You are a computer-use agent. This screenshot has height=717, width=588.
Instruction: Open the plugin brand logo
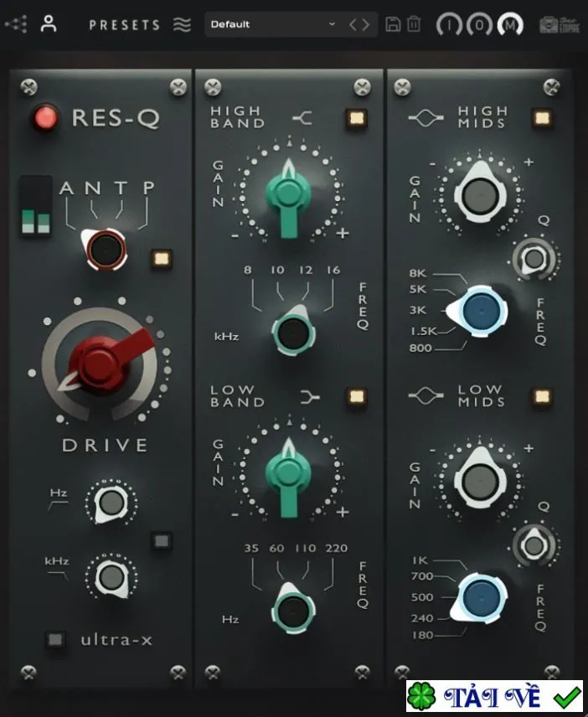coord(560,24)
